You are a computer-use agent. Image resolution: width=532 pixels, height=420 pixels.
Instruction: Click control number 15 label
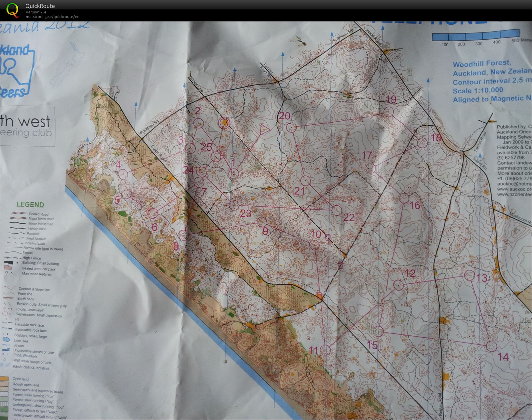372,345
